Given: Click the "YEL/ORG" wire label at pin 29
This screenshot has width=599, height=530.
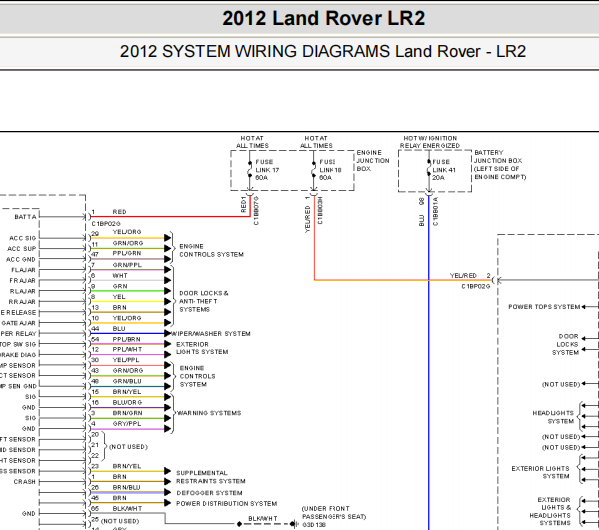Looking at the screenshot, I should click(127, 232).
